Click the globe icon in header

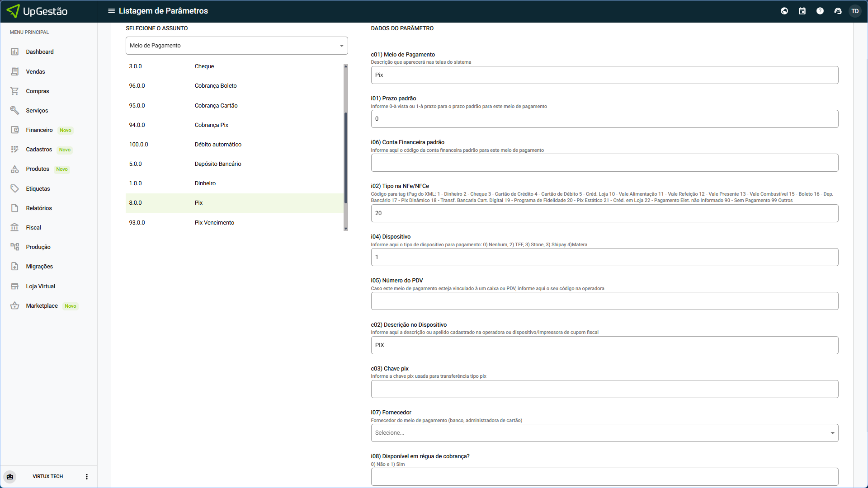click(x=784, y=11)
